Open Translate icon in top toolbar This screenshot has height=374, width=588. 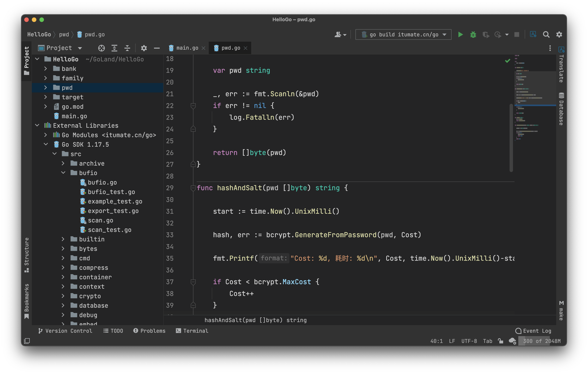[533, 34]
